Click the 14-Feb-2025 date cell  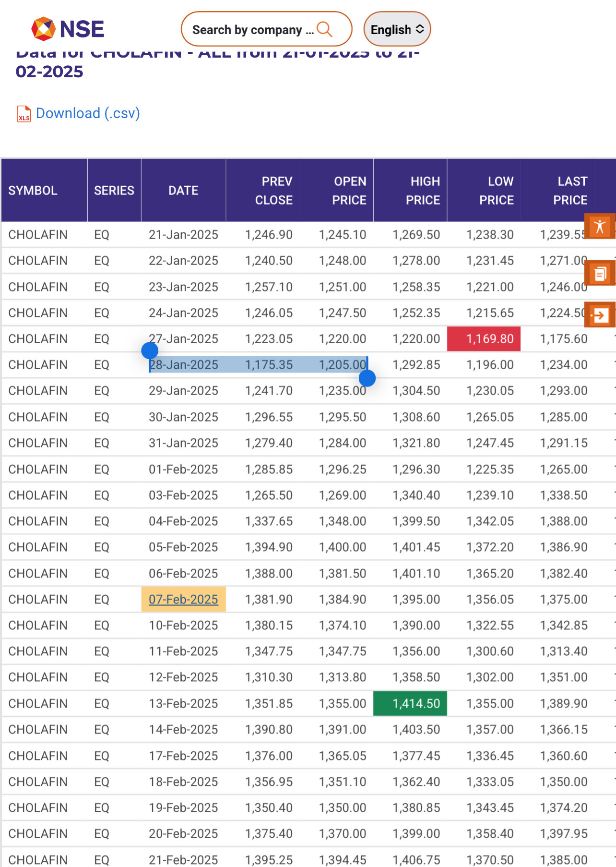coord(183,730)
